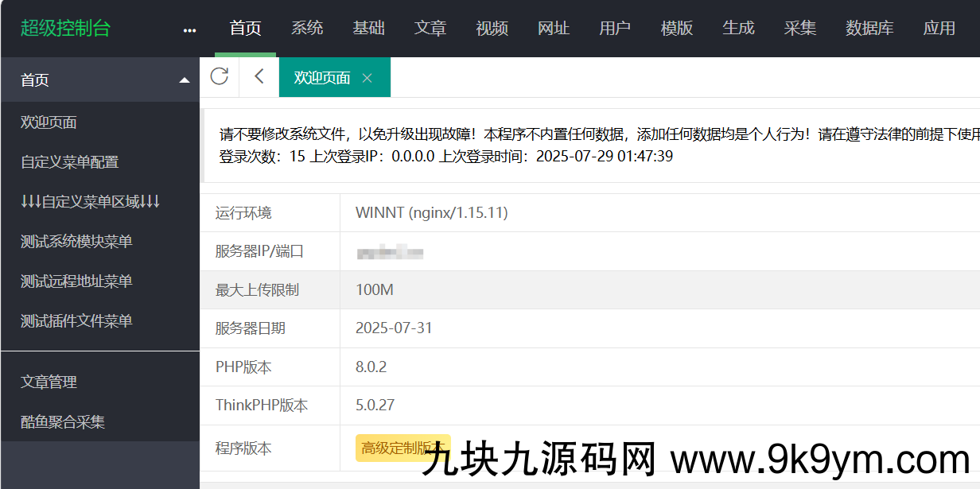Go to 文章 in top navigation
Viewport: 980px width, 489px height.
[x=430, y=28]
